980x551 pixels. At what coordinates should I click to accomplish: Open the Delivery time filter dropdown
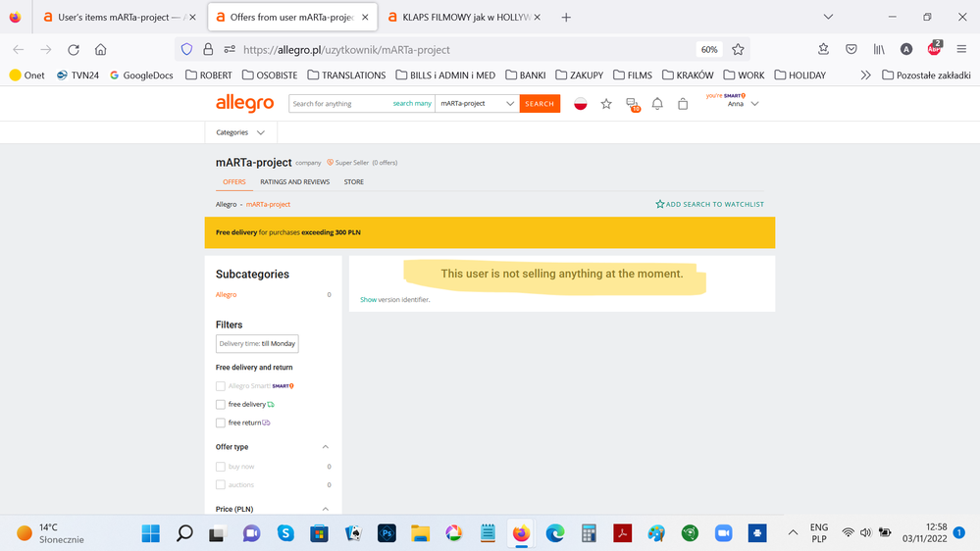coord(257,343)
